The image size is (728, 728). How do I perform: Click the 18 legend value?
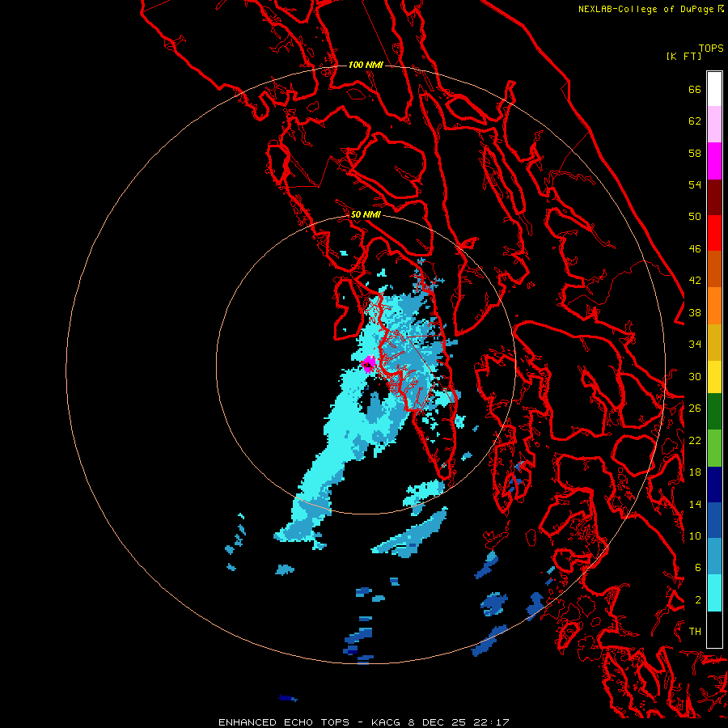(695, 472)
